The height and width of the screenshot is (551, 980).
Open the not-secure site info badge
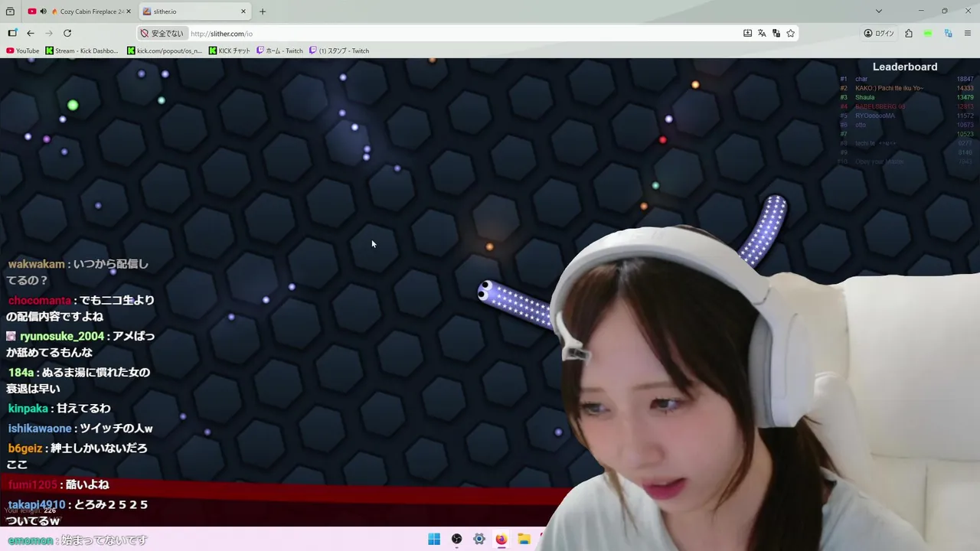pyautogui.click(x=162, y=34)
